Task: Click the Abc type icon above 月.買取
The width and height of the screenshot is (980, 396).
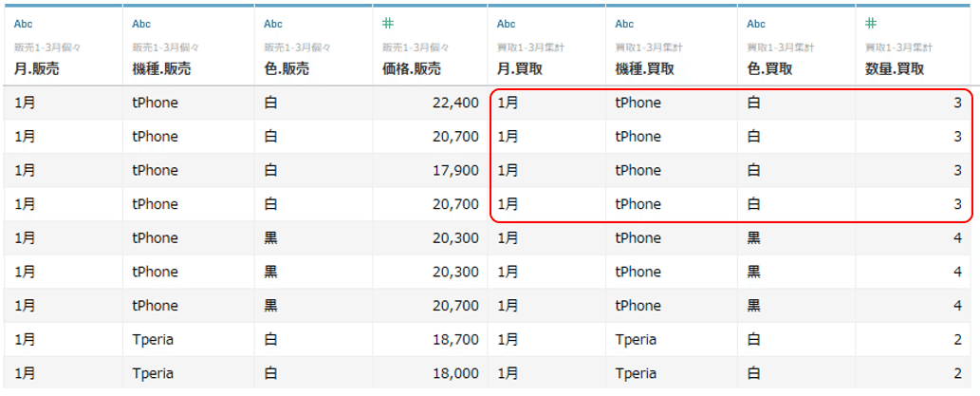Action: pyautogui.click(x=507, y=25)
